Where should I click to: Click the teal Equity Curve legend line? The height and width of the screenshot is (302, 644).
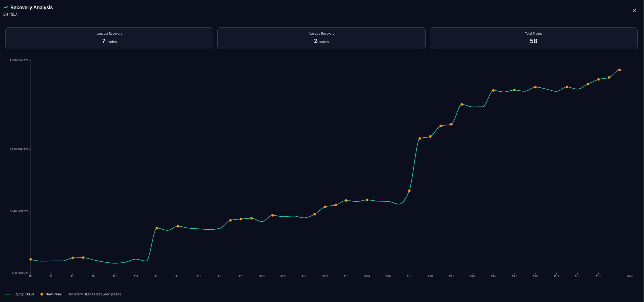(8, 294)
